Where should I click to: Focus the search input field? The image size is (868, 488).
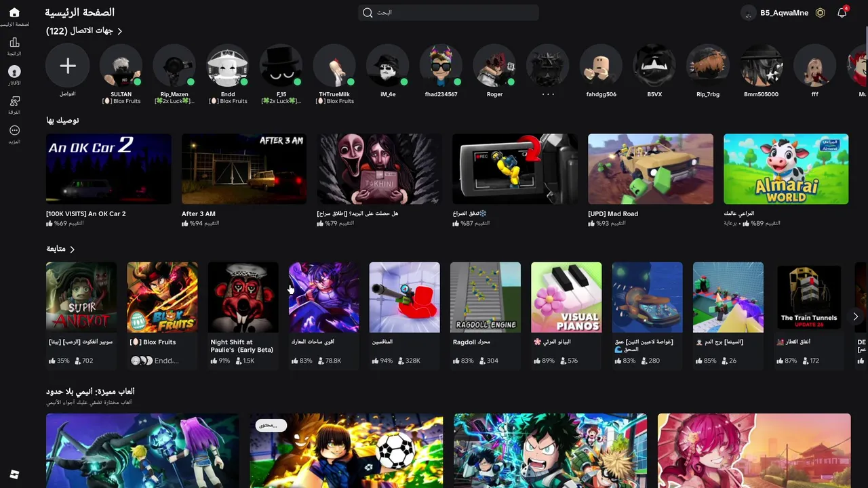tap(448, 12)
